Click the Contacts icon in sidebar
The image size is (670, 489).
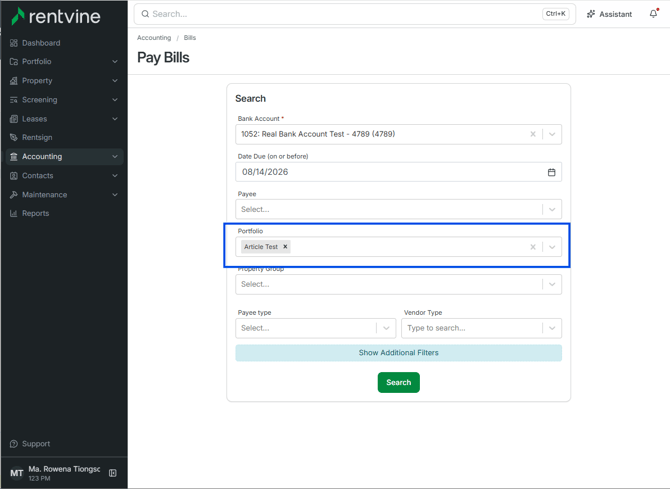(14, 176)
